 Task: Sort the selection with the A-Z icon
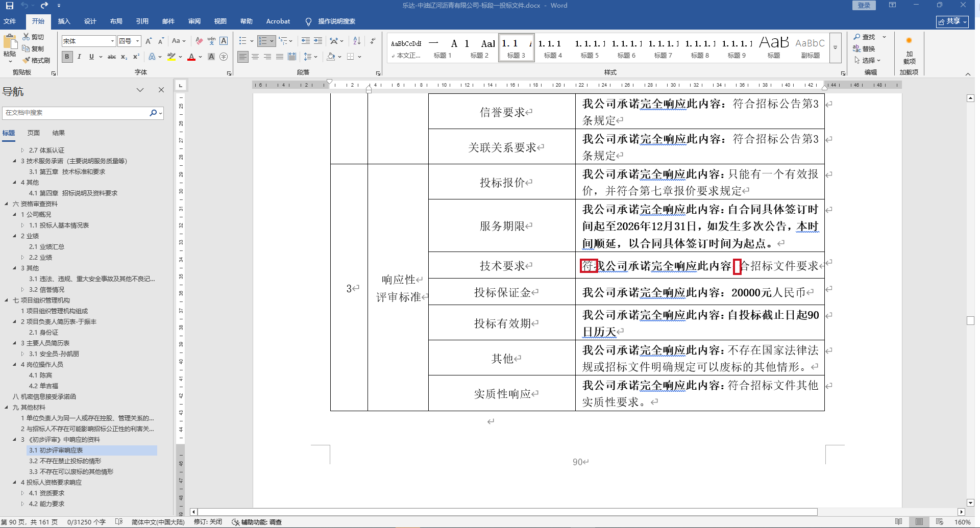[x=357, y=41]
